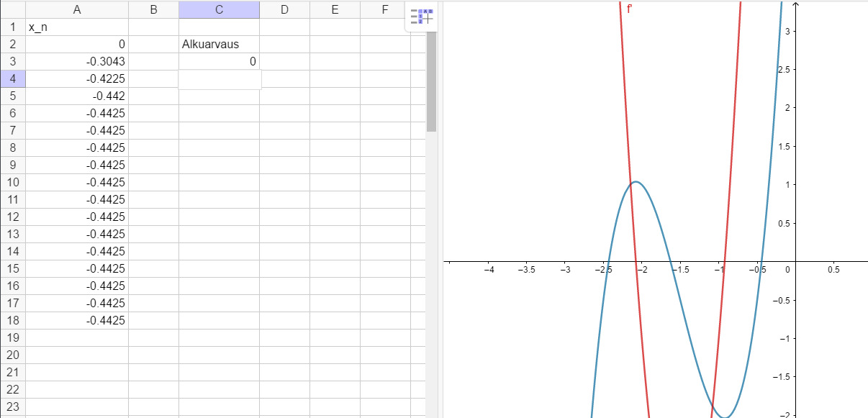Select cell A13 showing -0.4425
Screen dimensions: 868x418
pyautogui.click(x=77, y=235)
